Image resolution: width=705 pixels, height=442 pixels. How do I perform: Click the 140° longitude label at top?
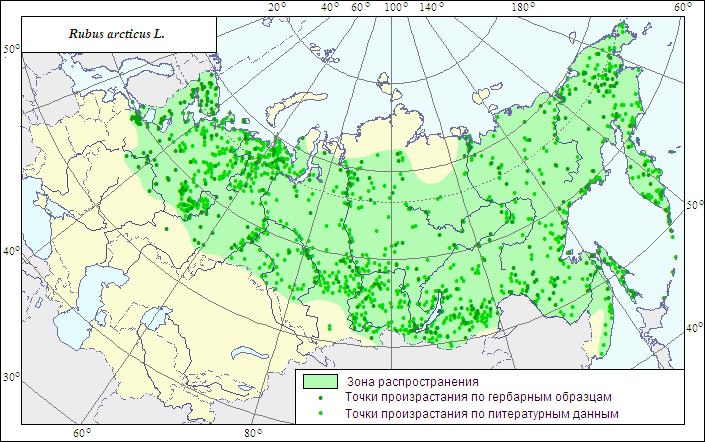[432, 7]
